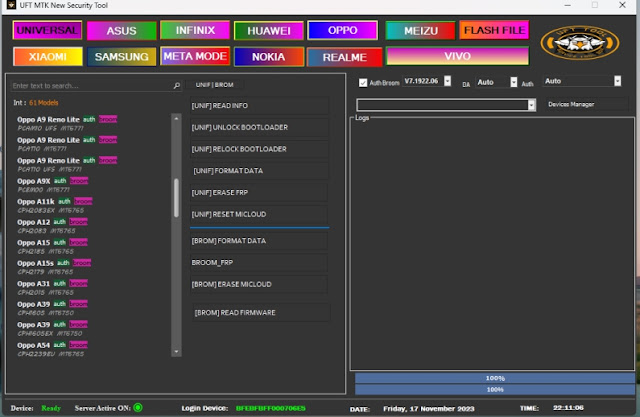
Task: Click [UNIF] ERASE FRP
Action: pos(259,192)
